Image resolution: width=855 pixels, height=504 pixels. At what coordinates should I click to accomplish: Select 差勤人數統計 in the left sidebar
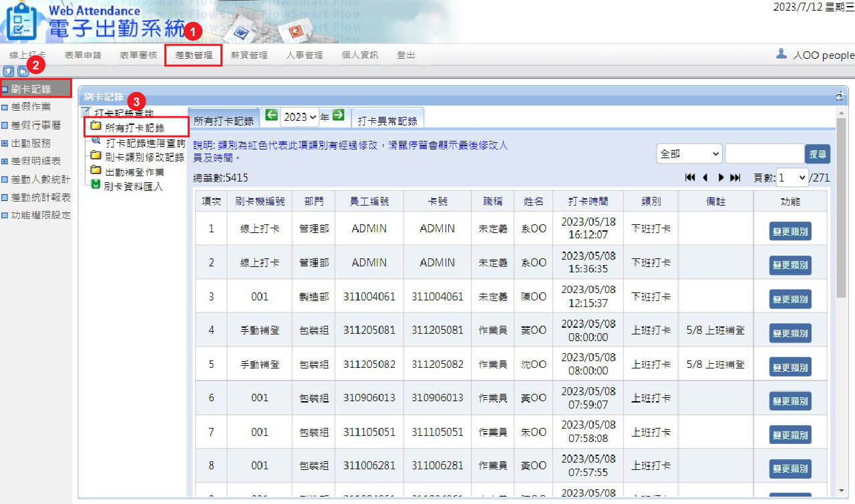click(x=41, y=179)
